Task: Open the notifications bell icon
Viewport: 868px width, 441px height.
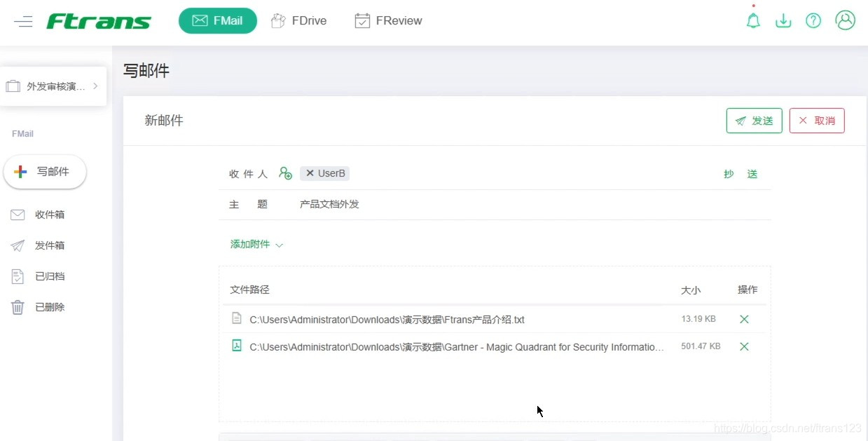Action: tap(753, 20)
